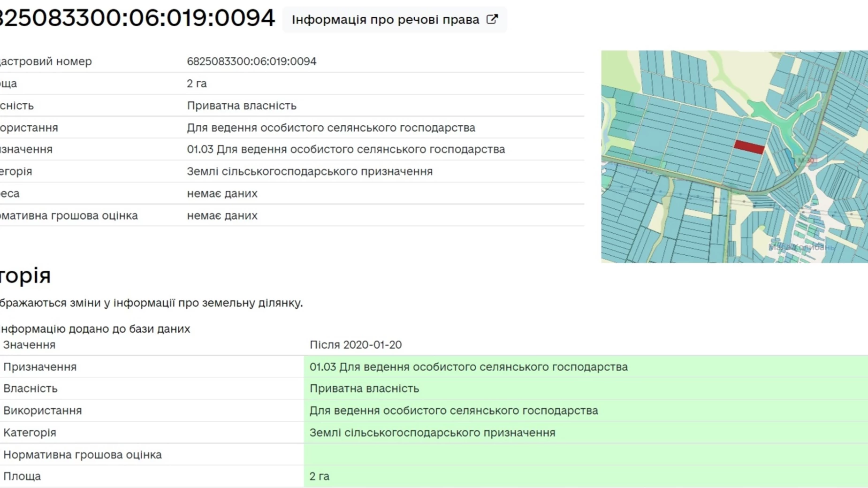The image size is (868, 488).
Task: Open the 'Інформація про речові права' button
Action: [x=394, y=20]
